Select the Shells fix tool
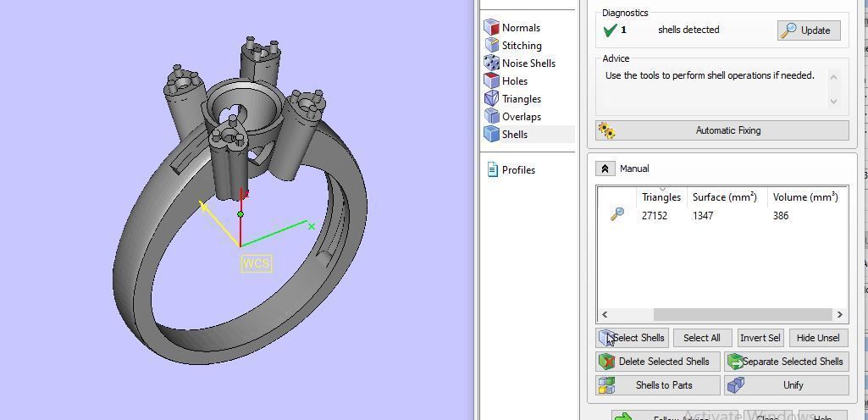 [528, 135]
